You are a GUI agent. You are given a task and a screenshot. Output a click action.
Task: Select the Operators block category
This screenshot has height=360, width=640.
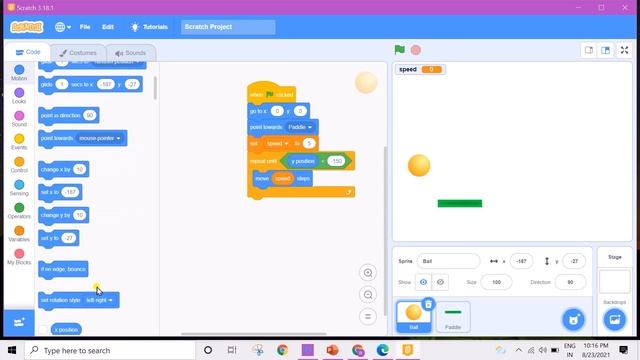[19, 211]
